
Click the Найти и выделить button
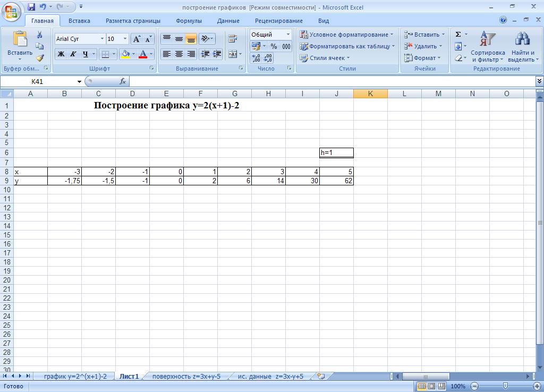click(x=523, y=47)
